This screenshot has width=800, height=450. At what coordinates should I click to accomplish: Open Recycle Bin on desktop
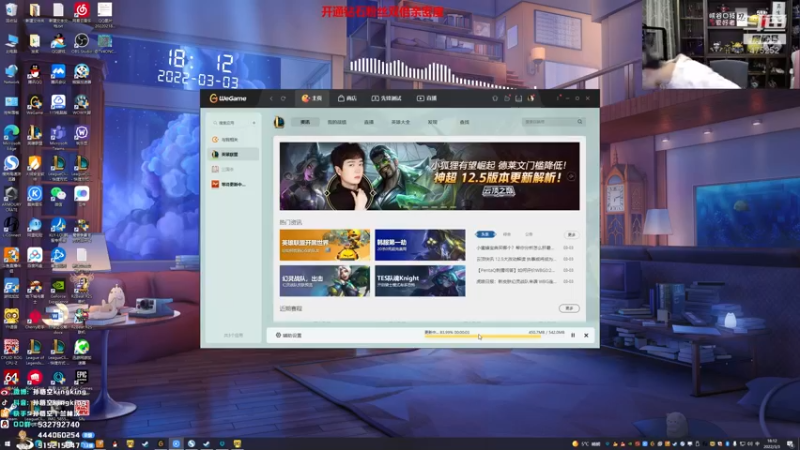[x=11, y=12]
